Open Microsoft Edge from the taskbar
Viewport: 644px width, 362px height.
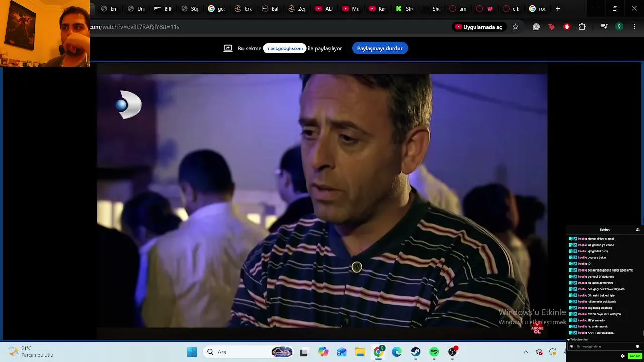[397, 352]
